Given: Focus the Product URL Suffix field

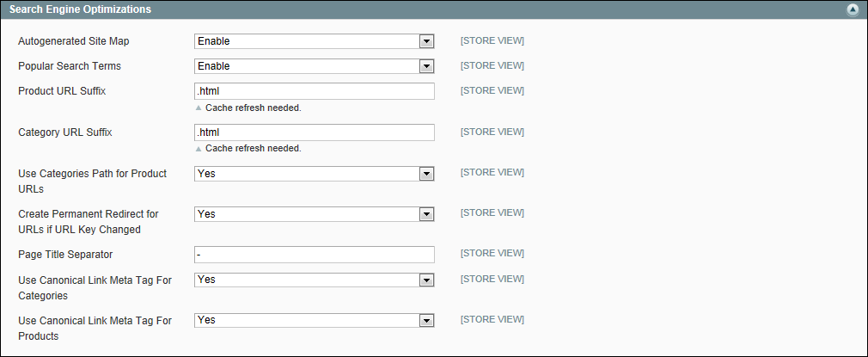Looking at the screenshot, I should click(314, 91).
